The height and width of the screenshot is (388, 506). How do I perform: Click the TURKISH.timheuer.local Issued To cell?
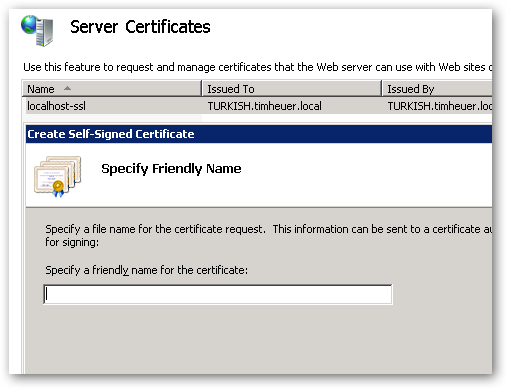[x=265, y=106]
